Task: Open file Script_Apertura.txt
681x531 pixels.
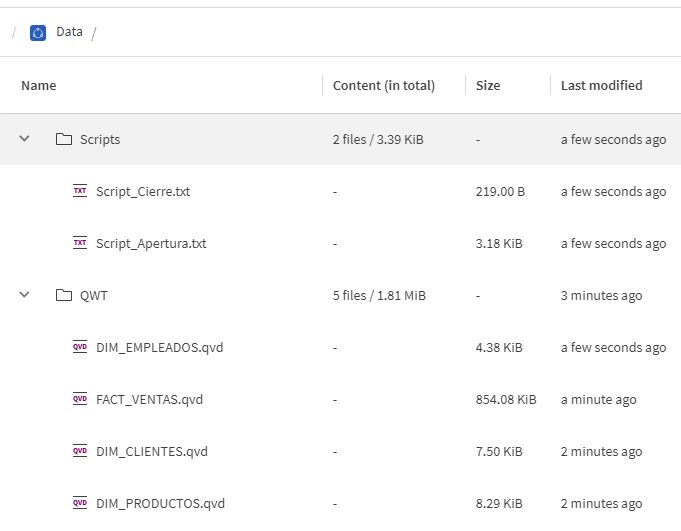Action: click(151, 244)
